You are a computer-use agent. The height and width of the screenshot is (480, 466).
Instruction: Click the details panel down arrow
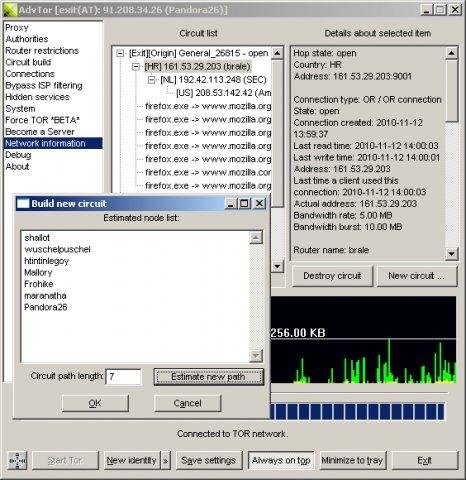click(x=451, y=254)
